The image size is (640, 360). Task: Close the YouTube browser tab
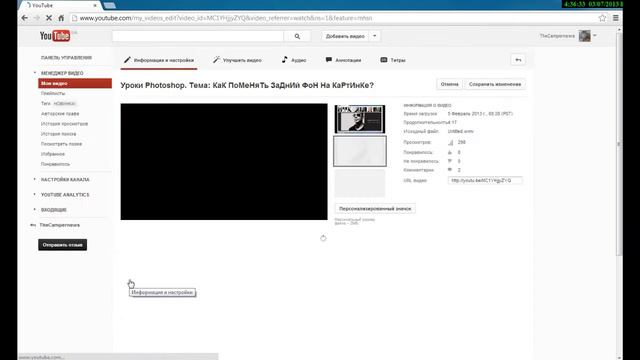pyautogui.click(x=95, y=5)
